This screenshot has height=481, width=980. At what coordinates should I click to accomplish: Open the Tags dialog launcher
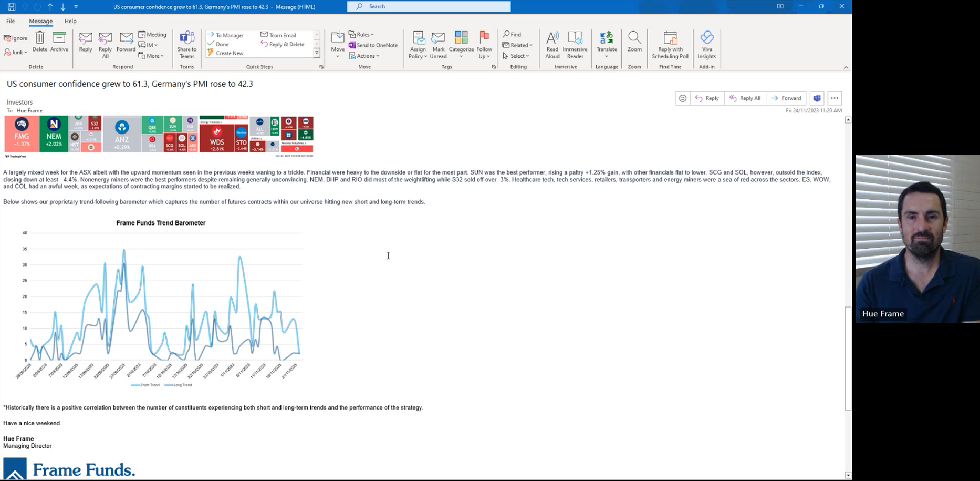pyautogui.click(x=494, y=67)
